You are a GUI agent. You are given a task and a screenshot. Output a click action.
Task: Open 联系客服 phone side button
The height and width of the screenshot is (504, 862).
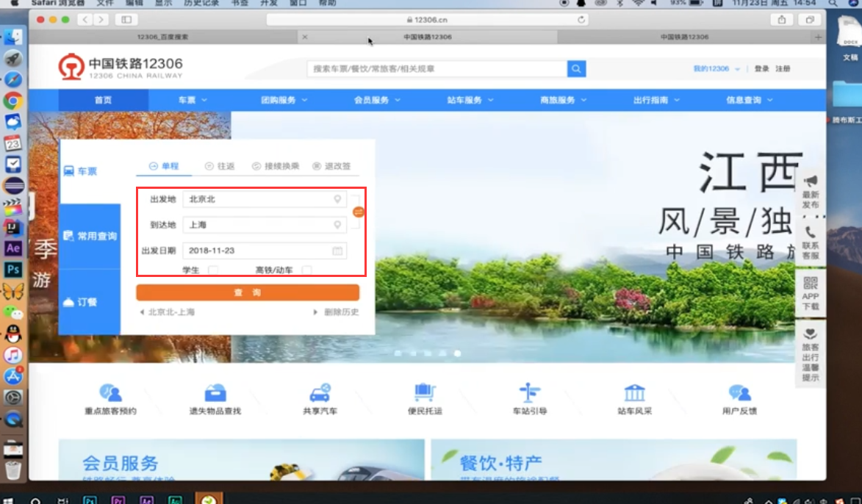coord(811,242)
